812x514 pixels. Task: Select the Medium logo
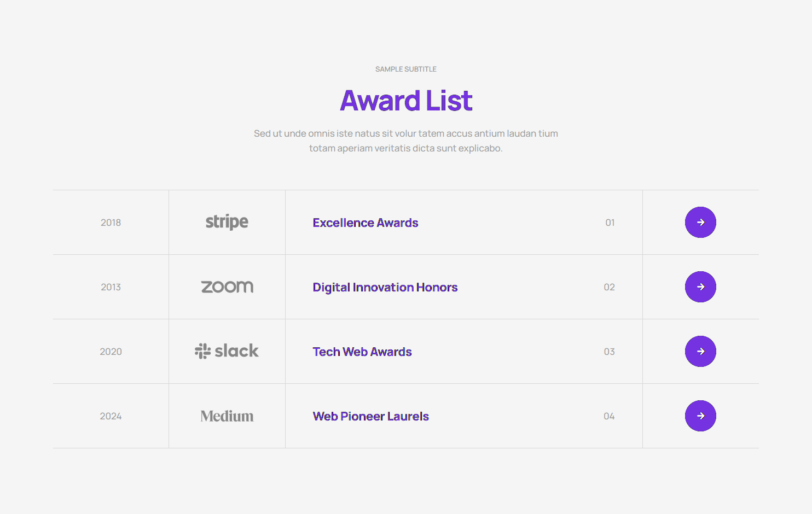(x=227, y=416)
